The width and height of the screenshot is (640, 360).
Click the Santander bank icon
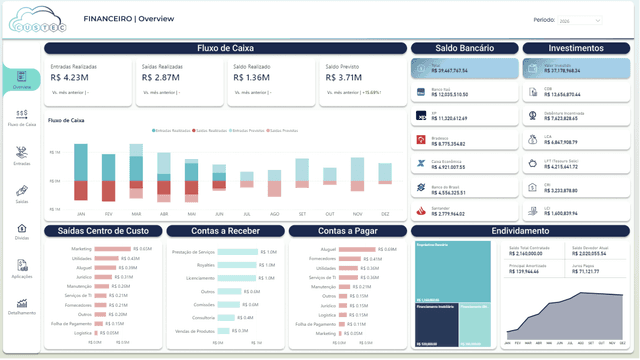click(421, 211)
